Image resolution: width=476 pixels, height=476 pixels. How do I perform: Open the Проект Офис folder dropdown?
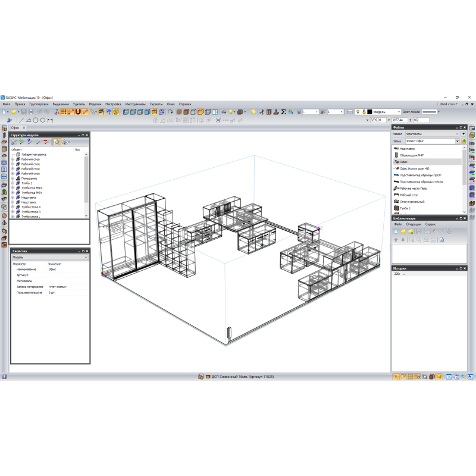(457, 141)
